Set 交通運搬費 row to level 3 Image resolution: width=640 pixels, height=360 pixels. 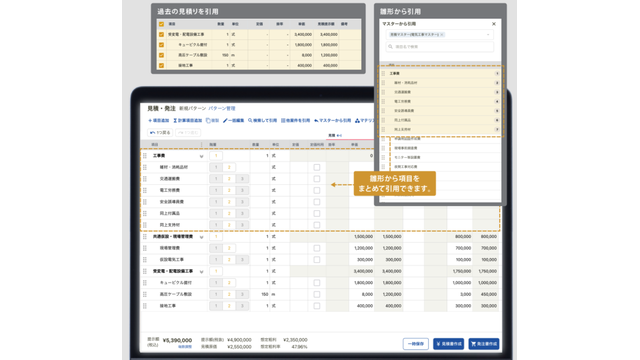click(242, 179)
